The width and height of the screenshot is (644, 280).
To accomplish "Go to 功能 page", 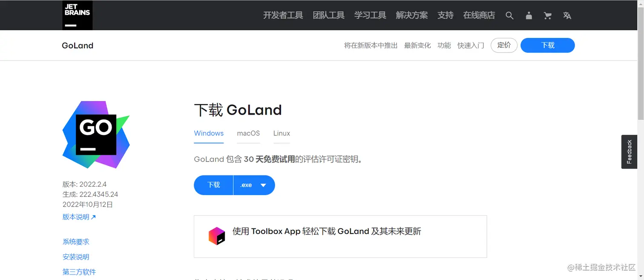I will 444,46.
